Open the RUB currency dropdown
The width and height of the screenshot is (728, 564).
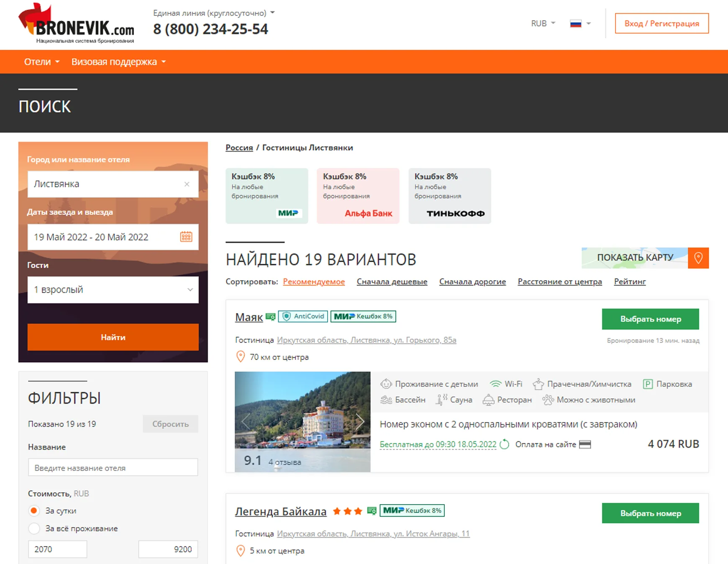[543, 23]
